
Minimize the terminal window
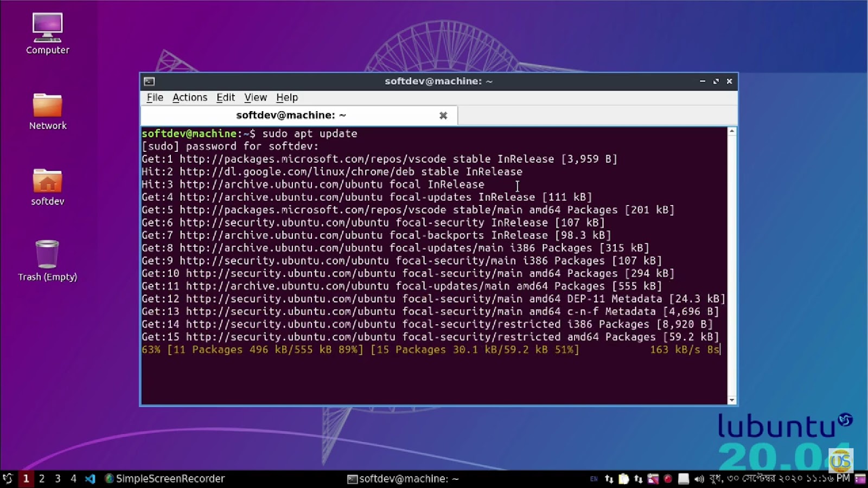pyautogui.click(x=703, y=81)
